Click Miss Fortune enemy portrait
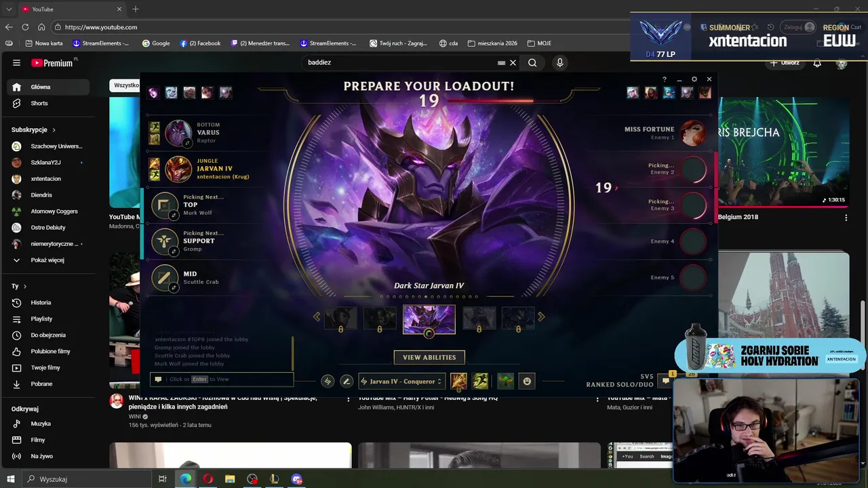 pos(693,133)
